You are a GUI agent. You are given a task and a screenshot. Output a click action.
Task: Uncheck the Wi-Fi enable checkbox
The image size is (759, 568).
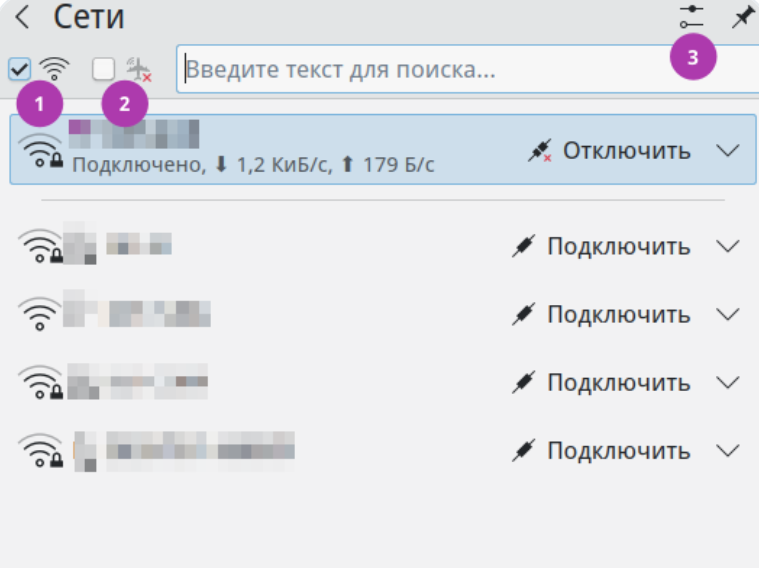pos(19,69)
